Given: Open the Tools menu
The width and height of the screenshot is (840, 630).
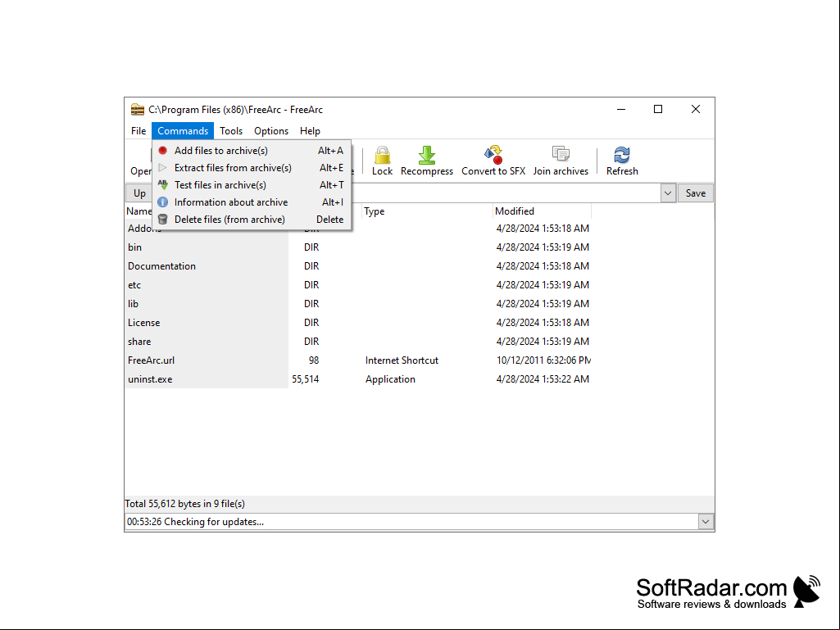Looking at the screenshot, I should pyautogui.click(x=231, y=131).
